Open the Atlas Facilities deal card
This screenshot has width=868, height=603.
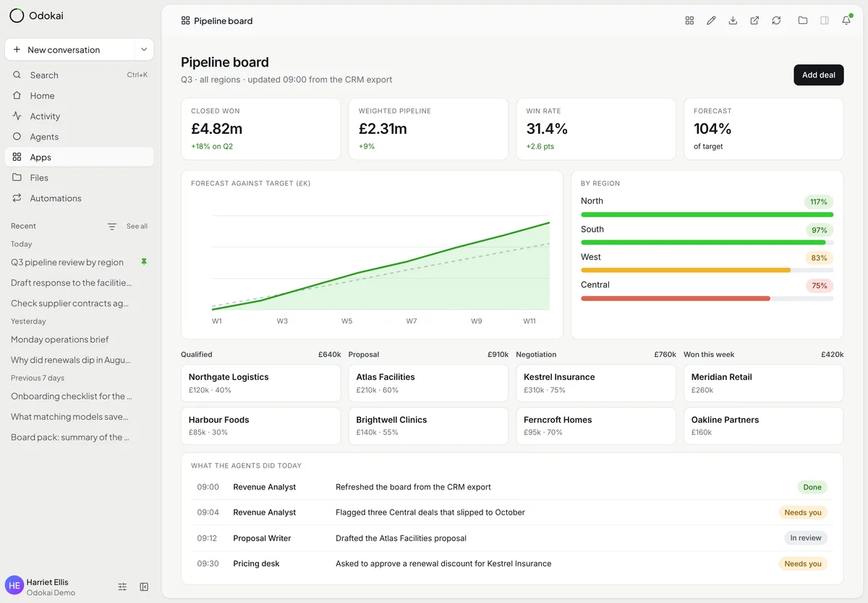[428, 383]
